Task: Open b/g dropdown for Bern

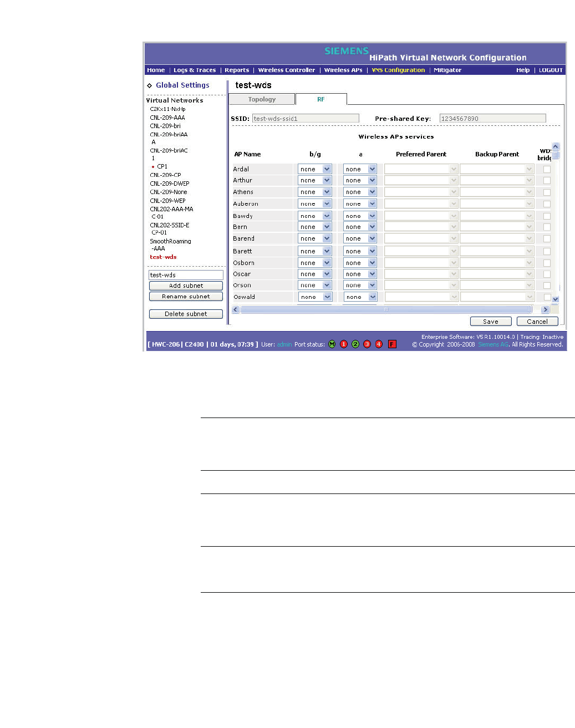Action: tap(314, 227)
